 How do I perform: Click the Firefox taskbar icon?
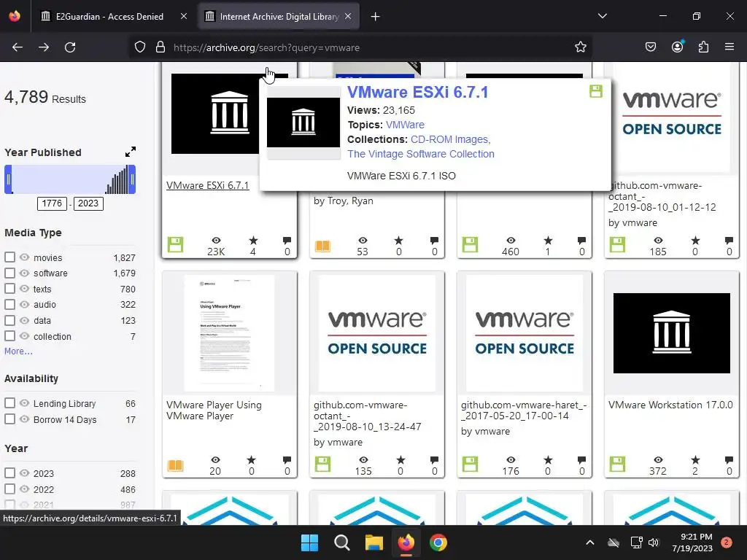[406, 542]
